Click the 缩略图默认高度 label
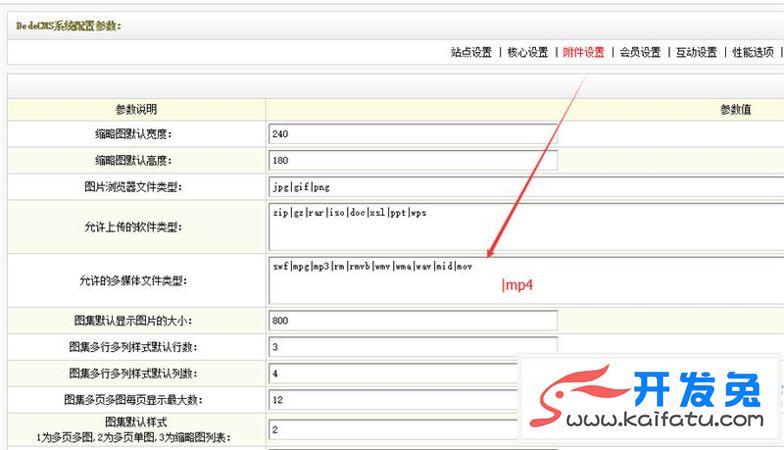The image size is (784, 450). pyautogui.click(x=134, y=160)
